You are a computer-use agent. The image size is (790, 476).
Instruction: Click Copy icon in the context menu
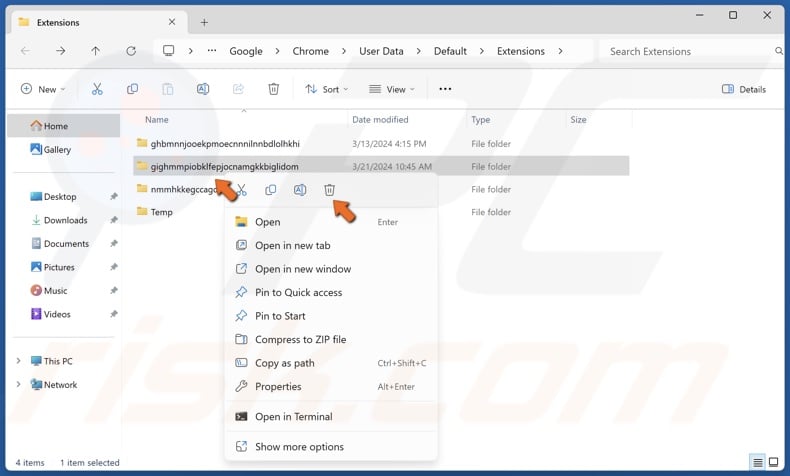point(271,190)
